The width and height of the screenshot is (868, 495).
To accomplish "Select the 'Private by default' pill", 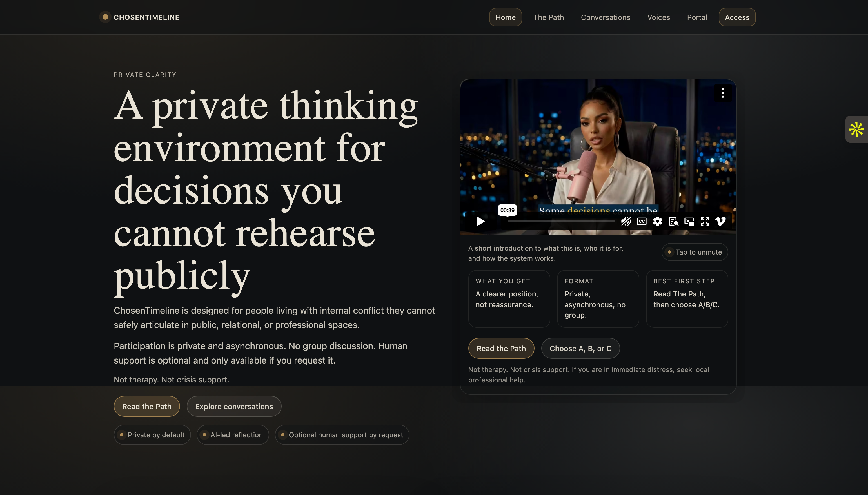I will tap(152, 434).
